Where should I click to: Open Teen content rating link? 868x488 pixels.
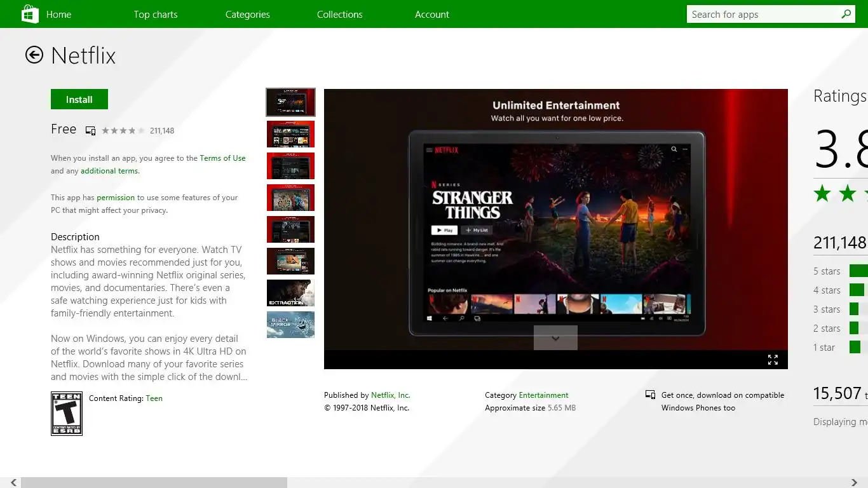(154, 398)
